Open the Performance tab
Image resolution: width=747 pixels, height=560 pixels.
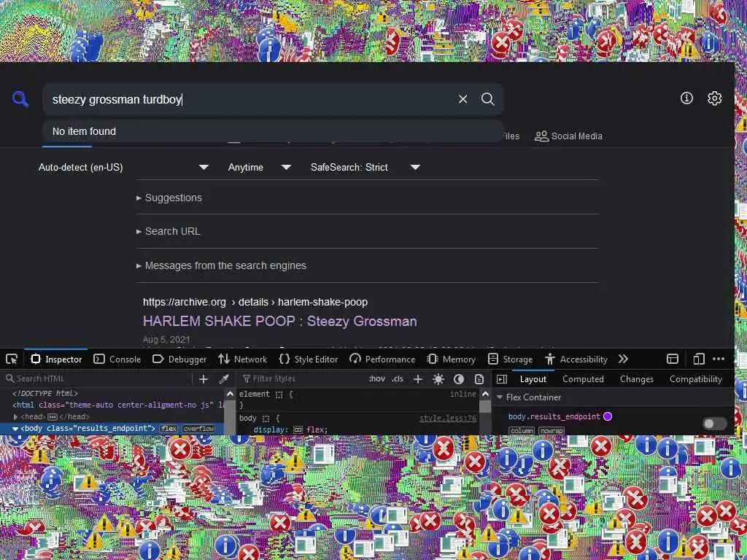pos(382,359)
